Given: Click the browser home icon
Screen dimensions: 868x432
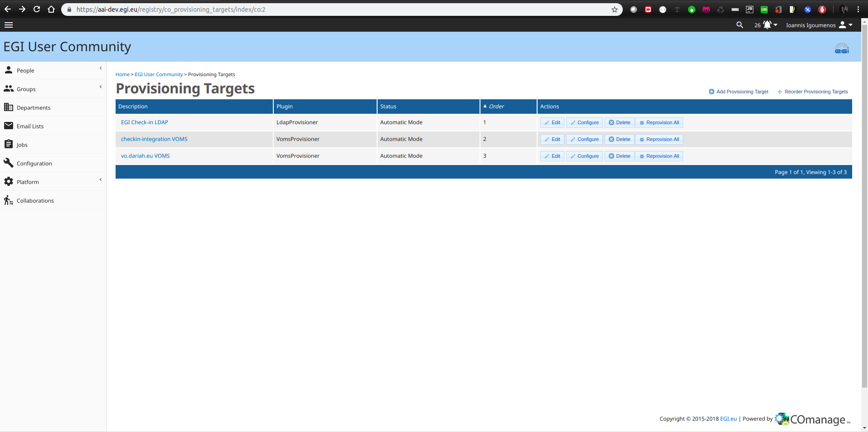Looking at the screenshot, I should [x=51, y=9].
